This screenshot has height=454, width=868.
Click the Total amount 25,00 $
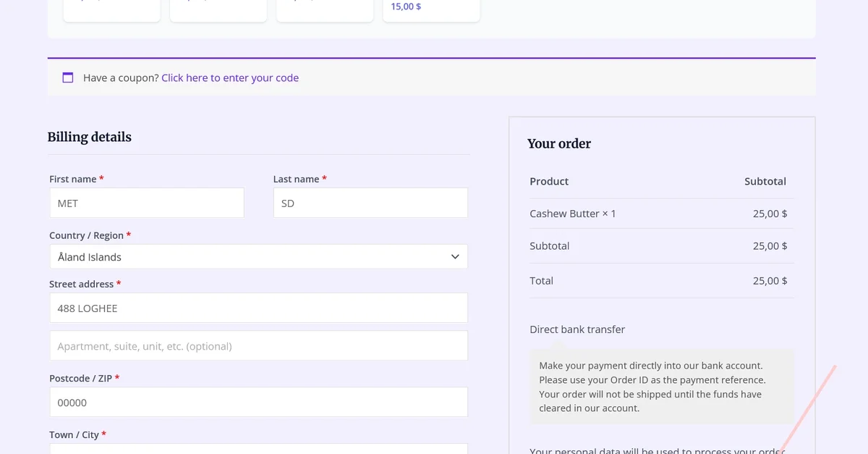pos(770,281)
